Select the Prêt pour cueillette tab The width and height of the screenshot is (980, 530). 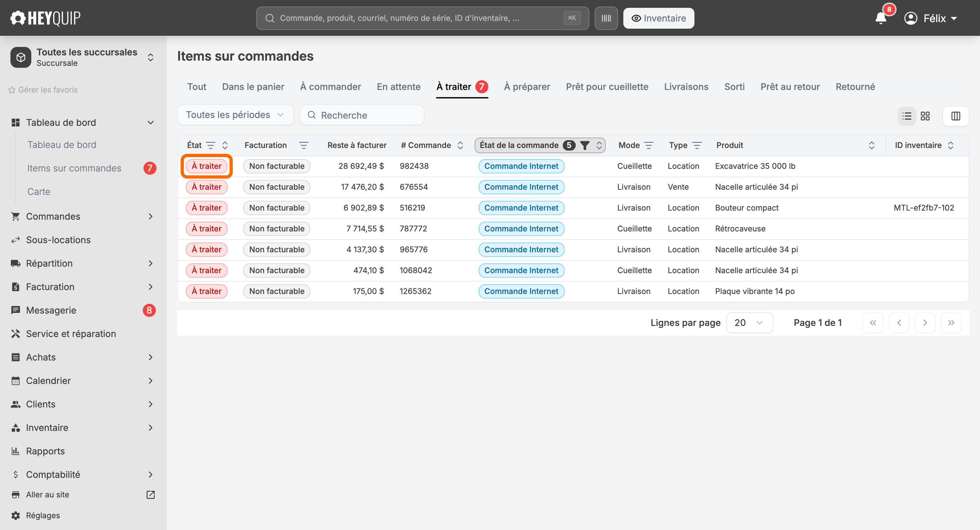(607, 87)
